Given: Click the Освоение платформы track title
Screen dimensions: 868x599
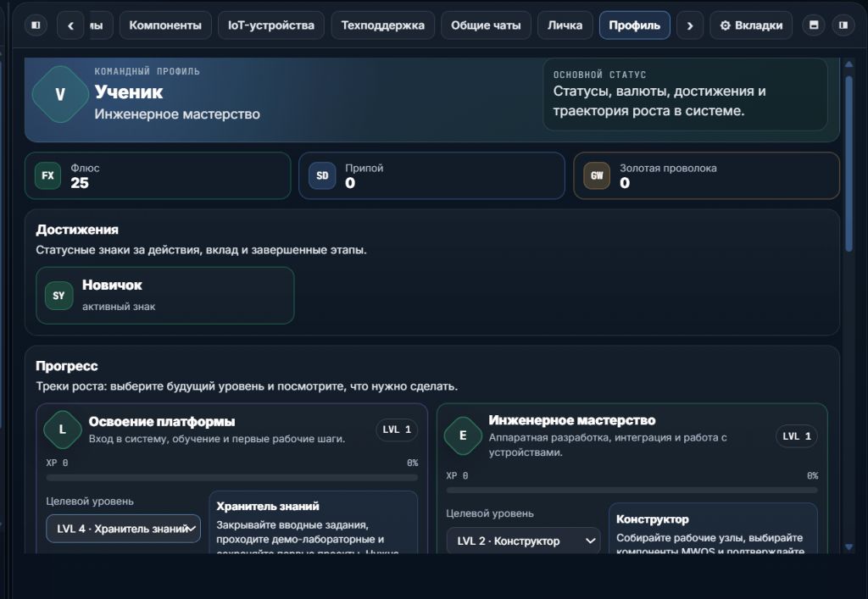Looking at the screenshot, I should [162, 421].
